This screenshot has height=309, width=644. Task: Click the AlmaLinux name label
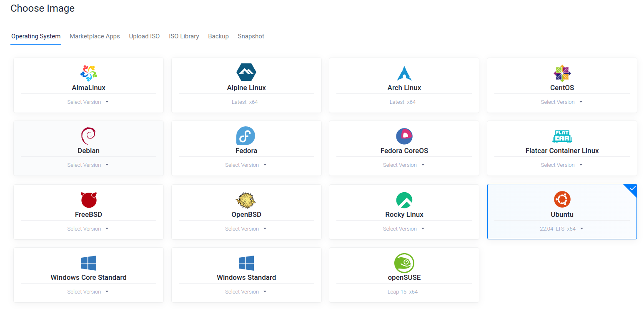(x=88, y=88)
